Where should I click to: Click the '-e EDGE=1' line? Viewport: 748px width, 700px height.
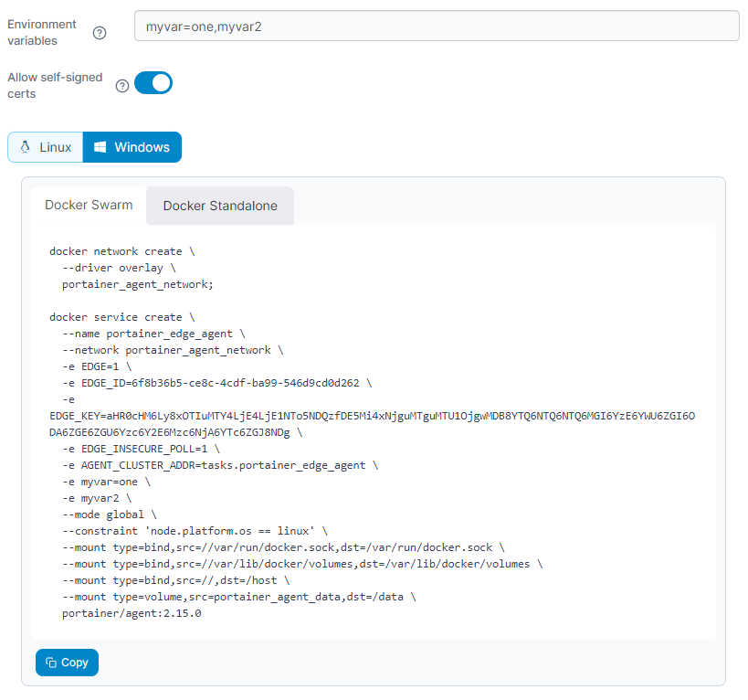[x=97, y=367]
